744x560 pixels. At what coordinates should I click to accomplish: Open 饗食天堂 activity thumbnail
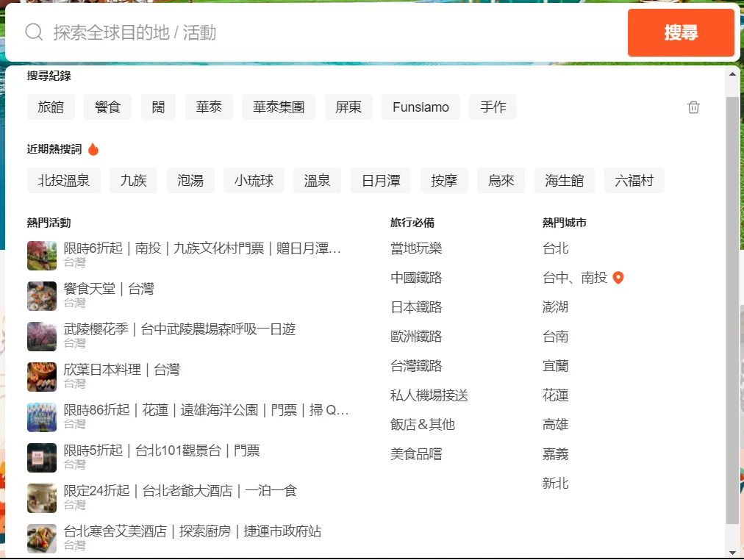42,296
